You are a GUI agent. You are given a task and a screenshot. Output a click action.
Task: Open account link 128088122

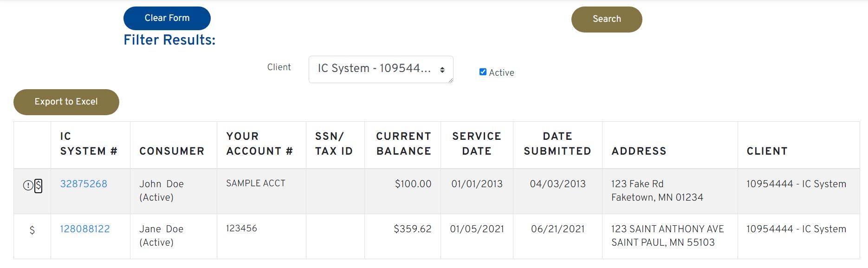(x=85, y=229)
